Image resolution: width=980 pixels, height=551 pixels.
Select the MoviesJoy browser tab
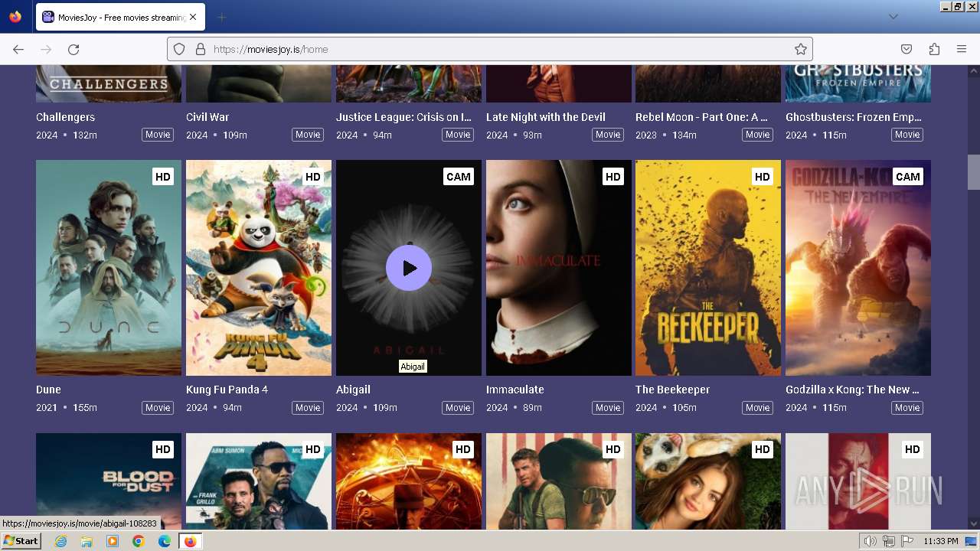click(x=119, y=17)
